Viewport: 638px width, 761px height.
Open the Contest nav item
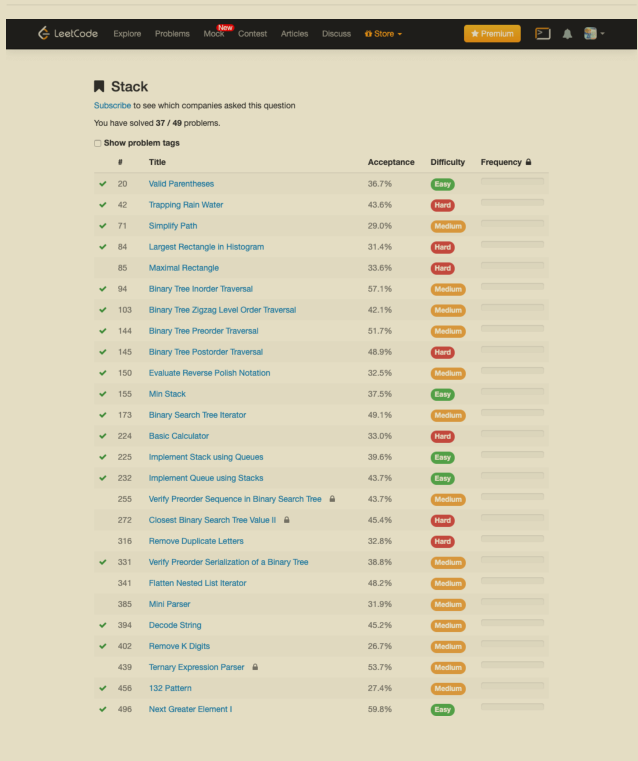[253, 34]
